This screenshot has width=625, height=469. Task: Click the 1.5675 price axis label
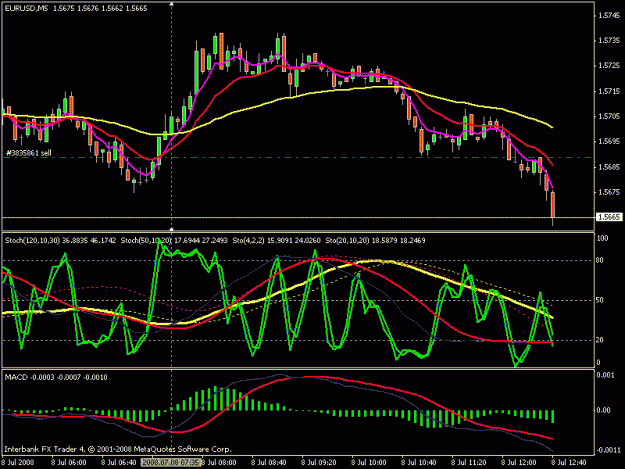[x=609, y=192]
